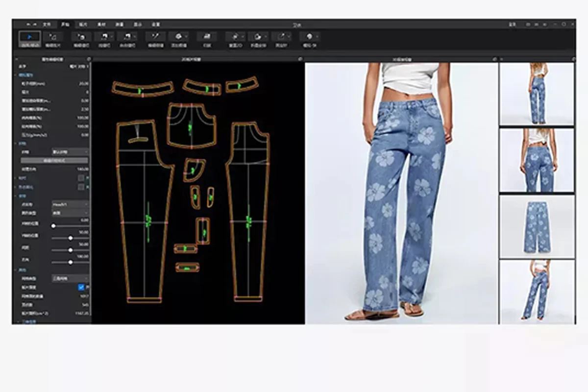Click the 1167.25 area value at the panel bottom
The width and height of the screenshot is (588, 392).
(x=82, y=314)
